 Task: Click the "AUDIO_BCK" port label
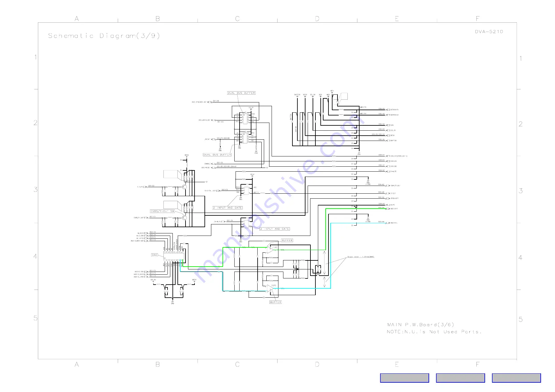click(x=139, y=272)
